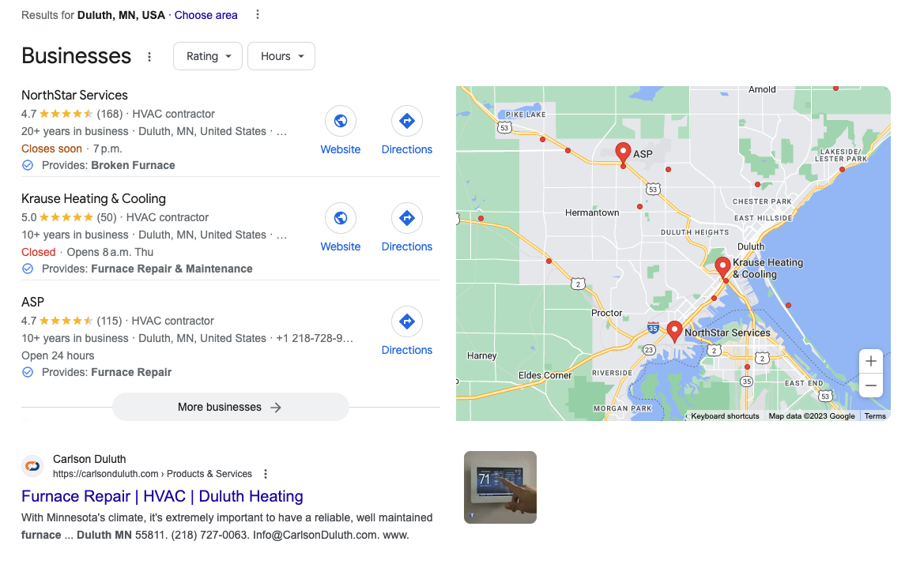Click the carlsonduluth.com URL breadcrumb
This screenshot has height=564, width=924.
[152, 474]
